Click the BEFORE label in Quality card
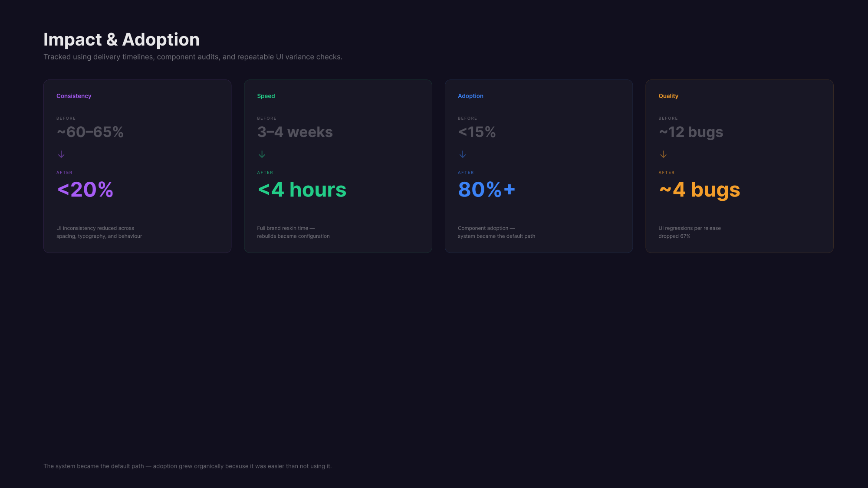This screenshot has height=488, width=868. click(668, 118)
